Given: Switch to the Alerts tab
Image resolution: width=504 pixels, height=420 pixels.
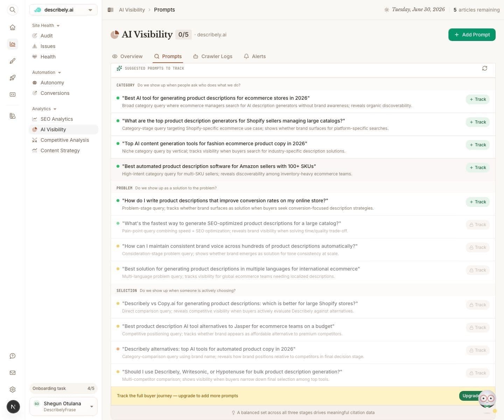Looking at the screenshot, I should point(255,56).
